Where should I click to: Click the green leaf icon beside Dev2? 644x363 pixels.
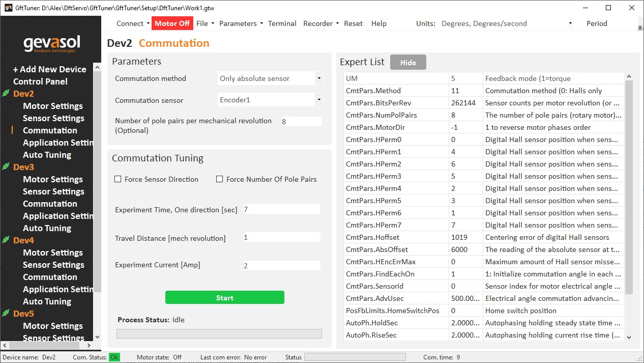pos(6,93)
